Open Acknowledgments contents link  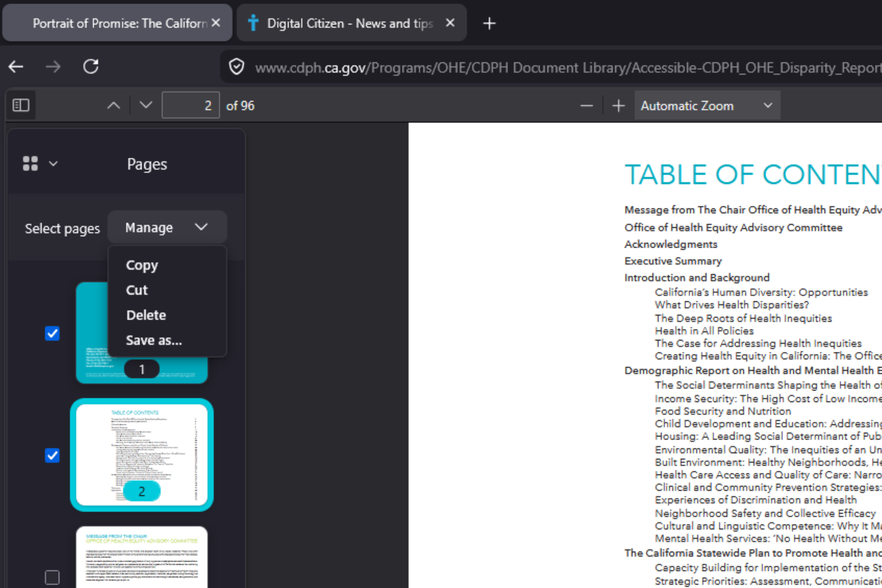point(671,244)
